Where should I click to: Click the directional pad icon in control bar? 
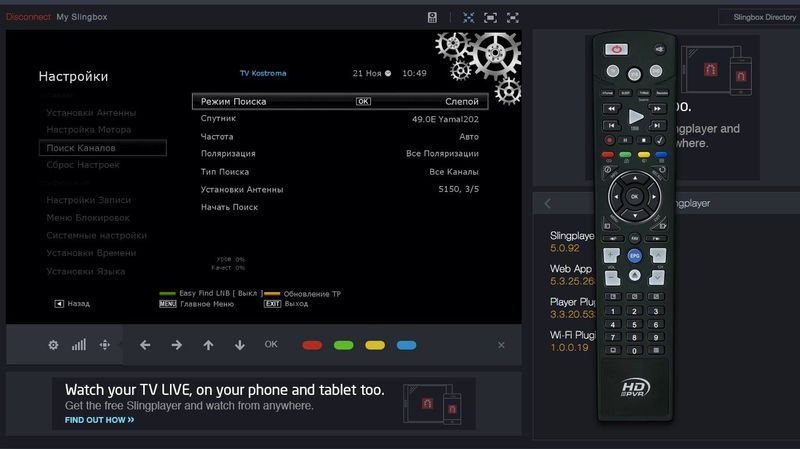pos(104,345)
